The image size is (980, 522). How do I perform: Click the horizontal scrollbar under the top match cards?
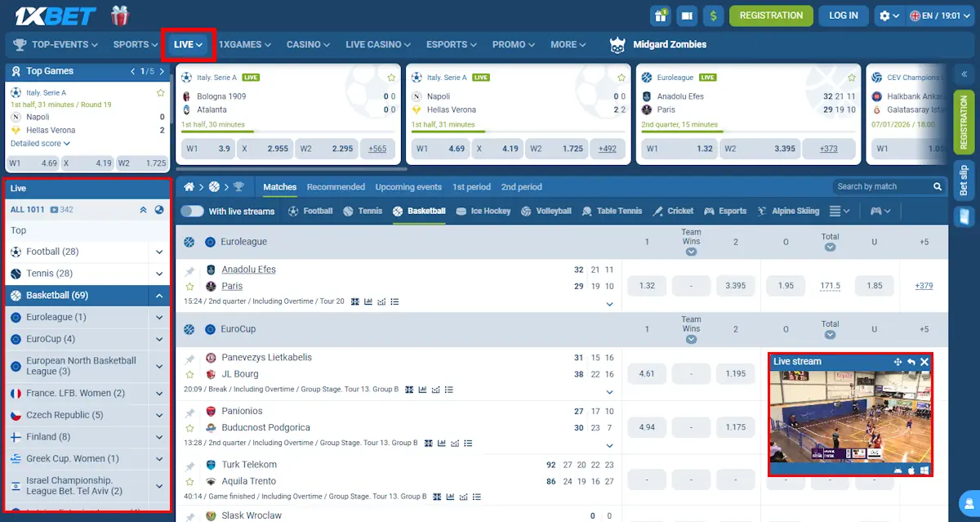tap(292, 169)
